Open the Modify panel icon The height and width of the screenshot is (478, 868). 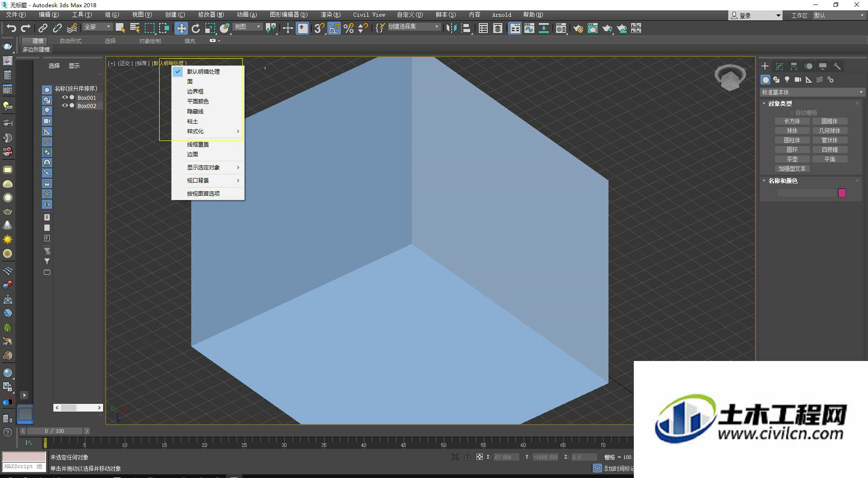(x=779, y=66)
